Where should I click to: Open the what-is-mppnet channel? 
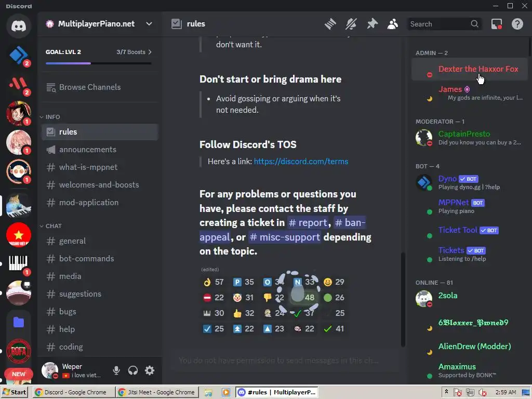tap(100, 167)
